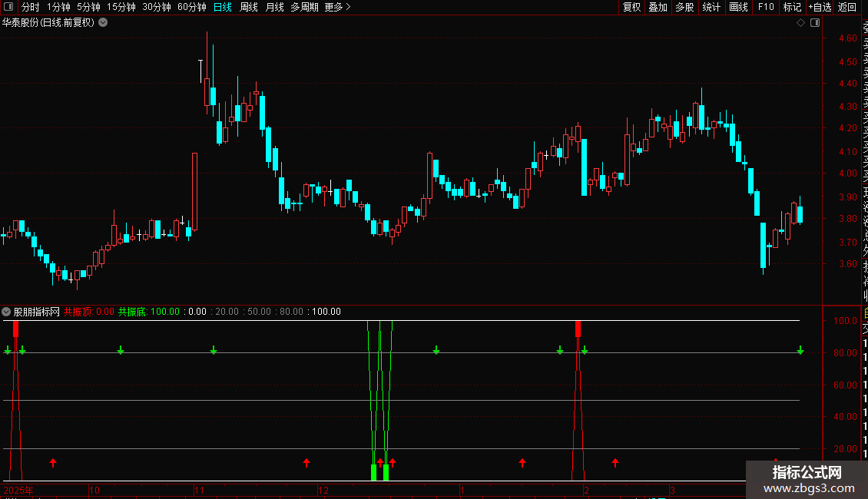The width and height of the screenshot is (868, 499).
Task: Switch to 日线 daily chart
Action: (x=223, y=7)
